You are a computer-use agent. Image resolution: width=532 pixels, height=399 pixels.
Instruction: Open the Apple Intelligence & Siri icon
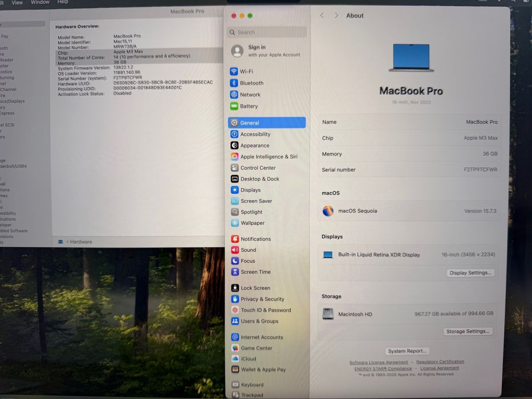click(x=234, y=156)
